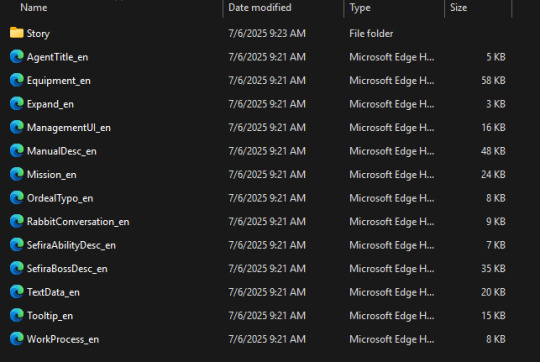
Task: Click the Edge icon beside AgentTitle_en
Action: (x=17, y=56)
